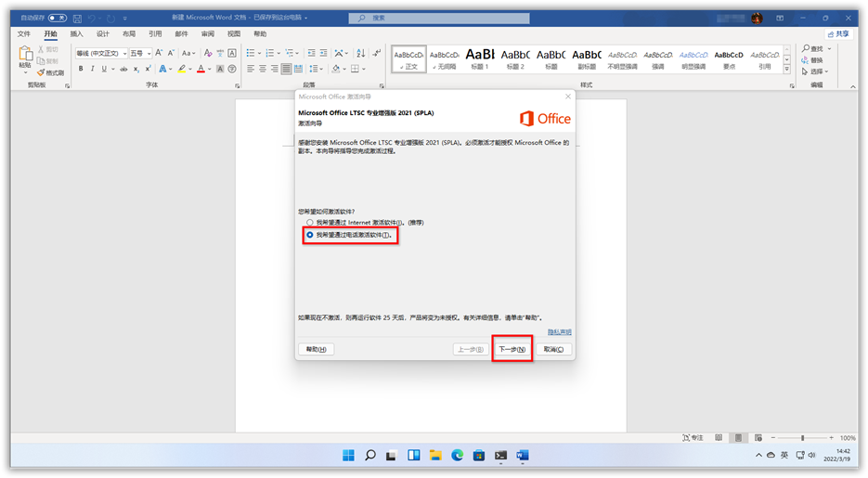The width and height of the screenshot is (868, 478).
Task: Increase paragraph indent
Action: tap(324, 53)
